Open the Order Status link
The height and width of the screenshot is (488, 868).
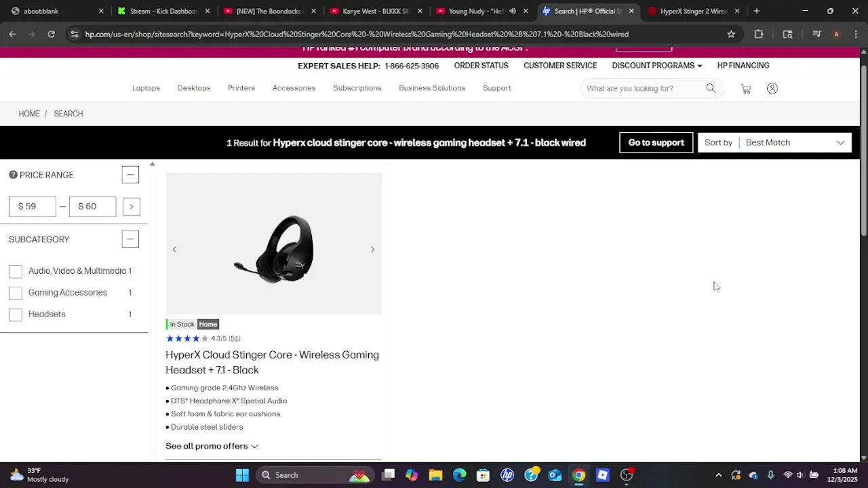481,66
